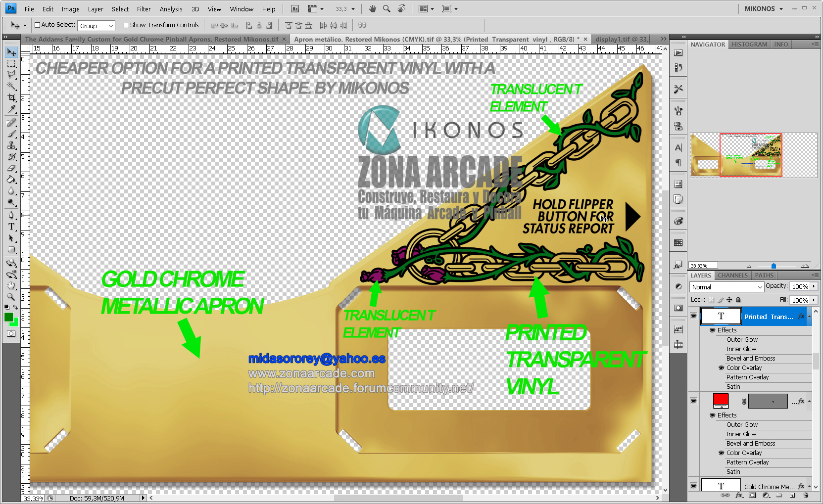Select the Crop tool
This screenshot has height=504, width=823.
[11, 98]
